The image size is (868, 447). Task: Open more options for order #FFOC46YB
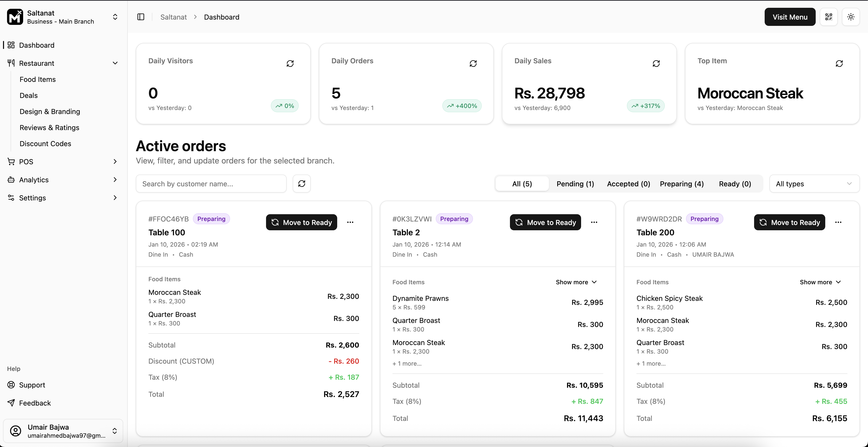[350, 222]
